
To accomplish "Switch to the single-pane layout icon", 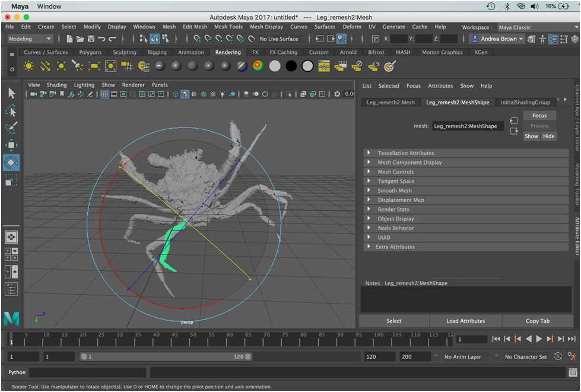I will click(11, 237).
